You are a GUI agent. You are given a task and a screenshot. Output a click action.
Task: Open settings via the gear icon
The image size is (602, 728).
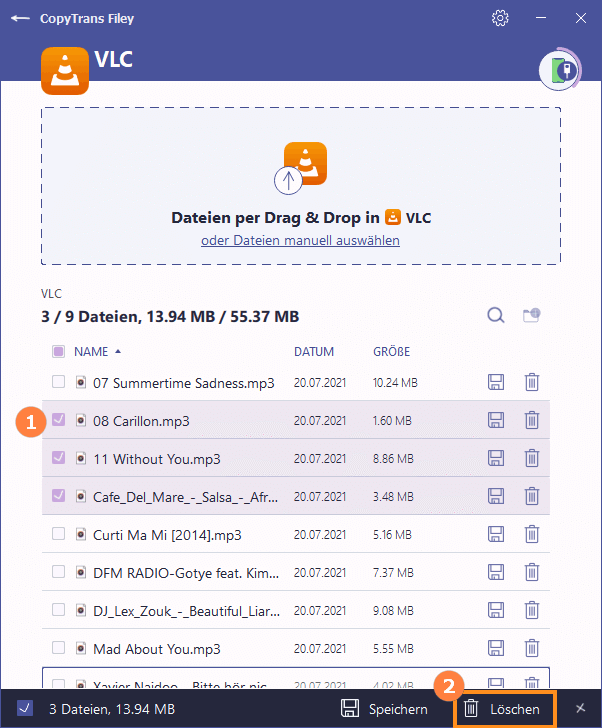[500, 18]
